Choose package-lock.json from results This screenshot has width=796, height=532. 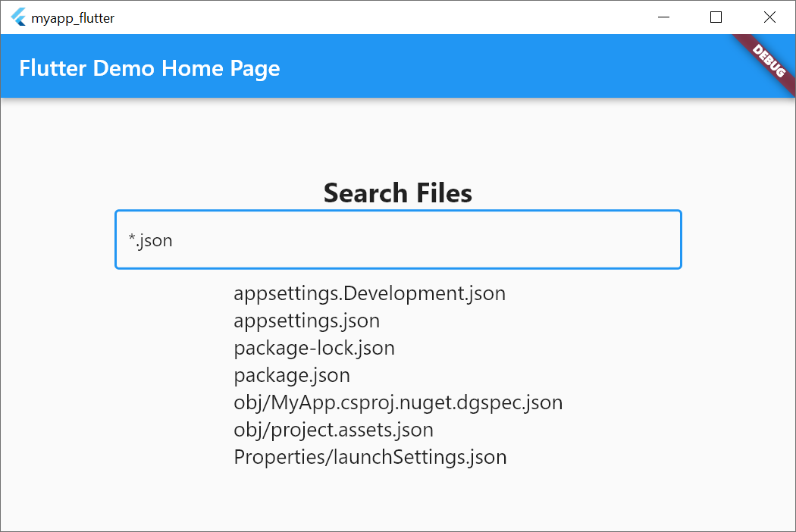coord(315,349)
